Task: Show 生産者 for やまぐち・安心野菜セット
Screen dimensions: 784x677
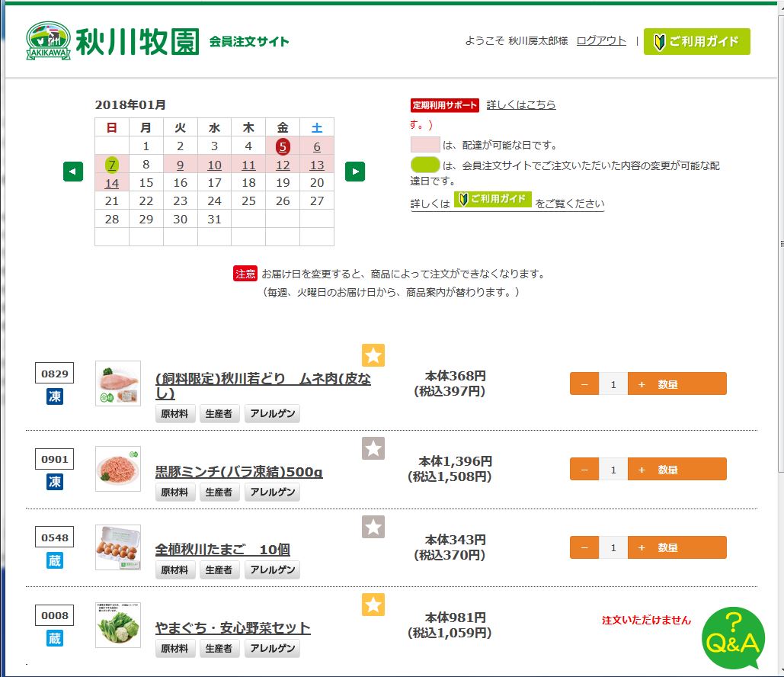Action: tap(219, 649)
